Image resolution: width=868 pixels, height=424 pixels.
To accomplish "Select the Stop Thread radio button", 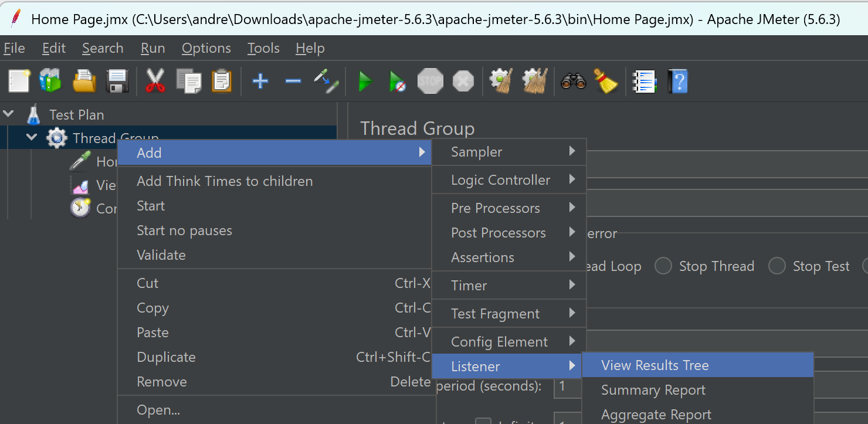I will pyautogui.click(x=663, y=266).
